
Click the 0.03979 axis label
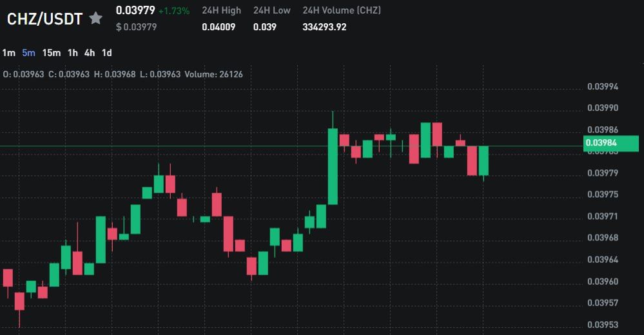pos(603,173)
